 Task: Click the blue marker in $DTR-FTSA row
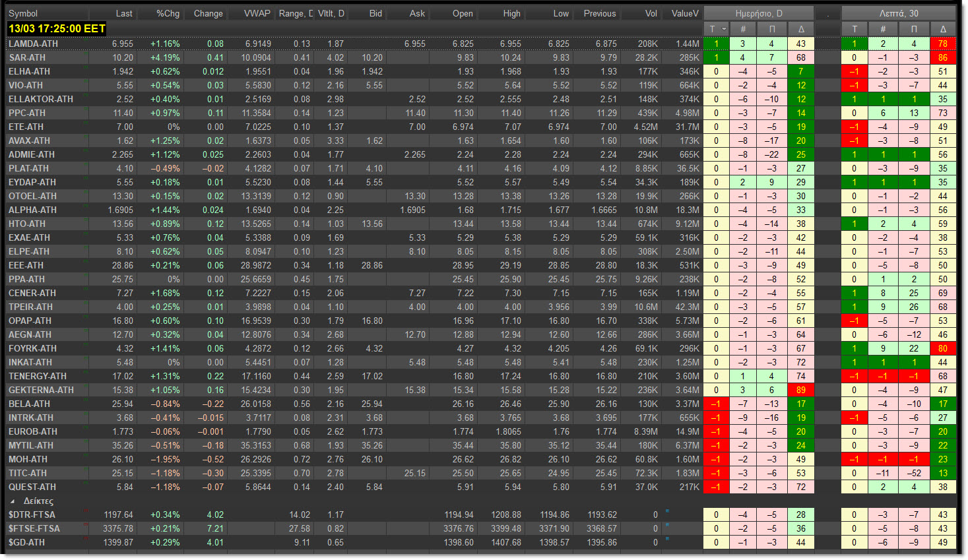tap(668, 511)
